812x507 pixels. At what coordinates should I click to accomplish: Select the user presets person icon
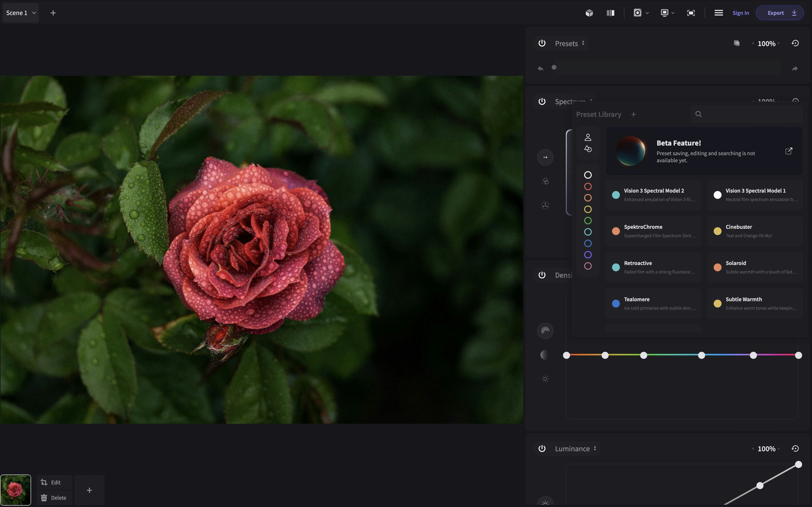587,137
